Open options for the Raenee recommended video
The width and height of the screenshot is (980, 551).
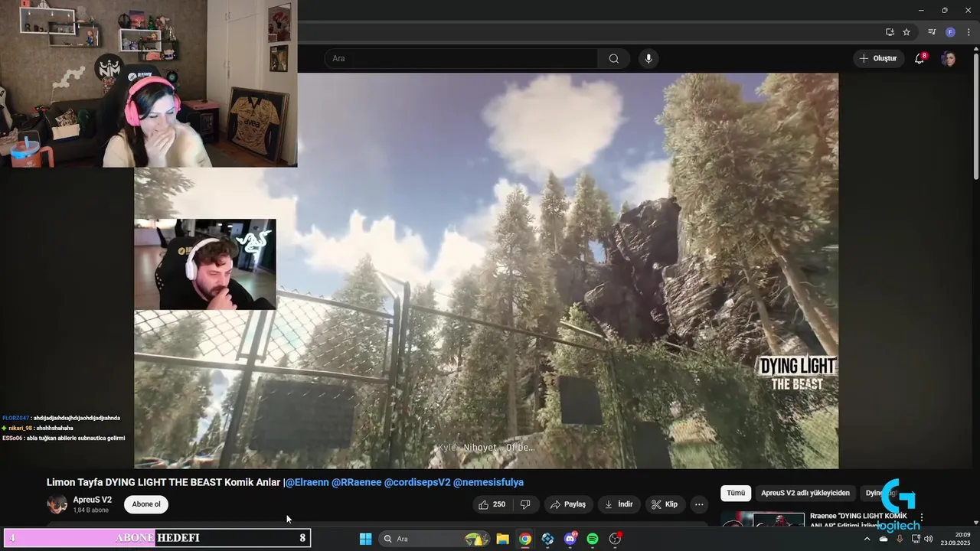click(922, 518)
